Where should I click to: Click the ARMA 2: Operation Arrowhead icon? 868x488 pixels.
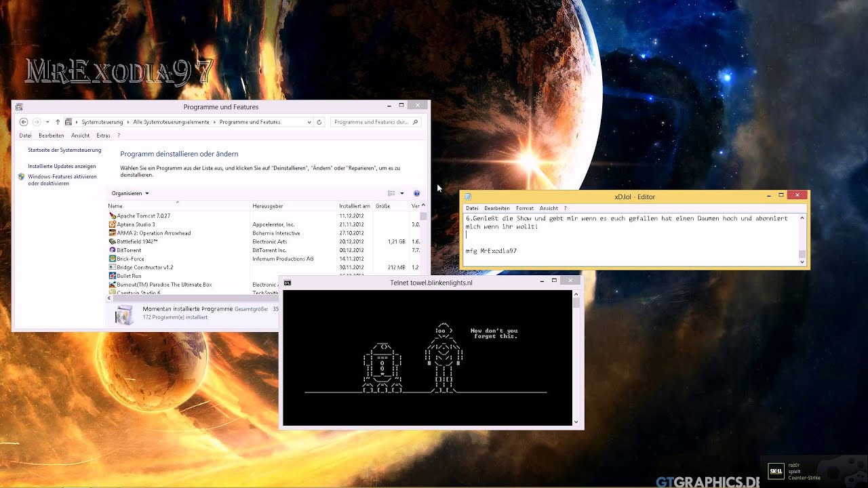112,233
